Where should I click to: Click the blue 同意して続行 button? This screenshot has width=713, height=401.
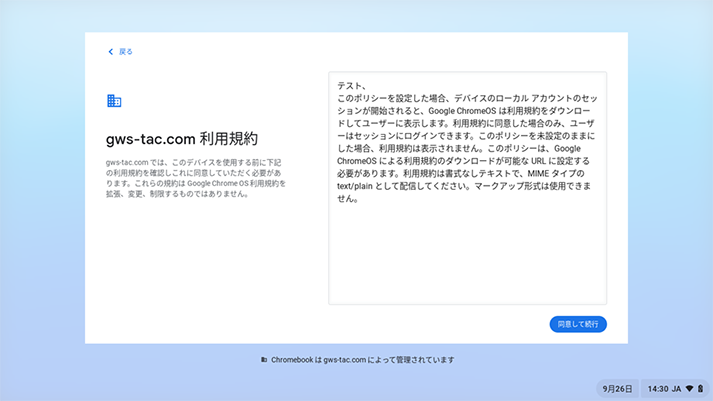coord(578,324)
